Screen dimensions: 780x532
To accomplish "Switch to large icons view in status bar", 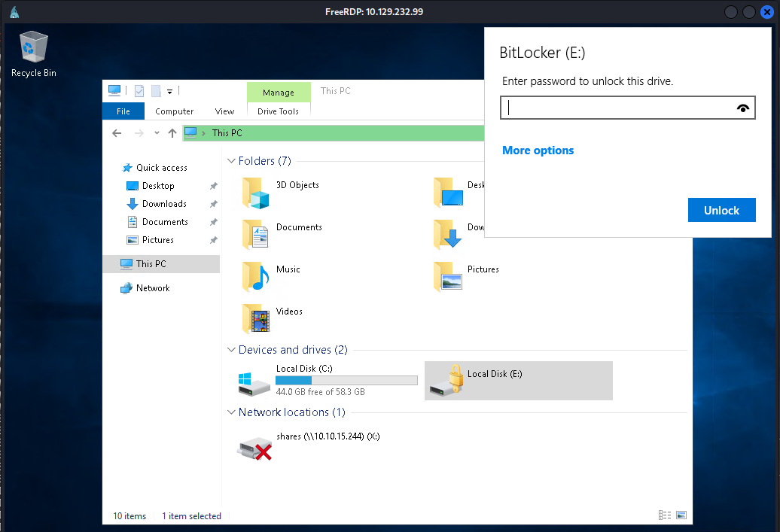I will [x=681, y=515].
